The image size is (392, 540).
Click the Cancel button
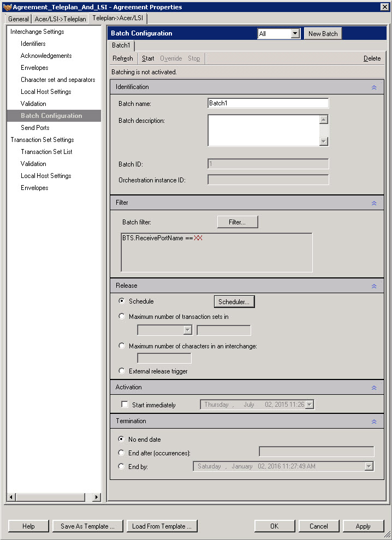coord(319,526)
